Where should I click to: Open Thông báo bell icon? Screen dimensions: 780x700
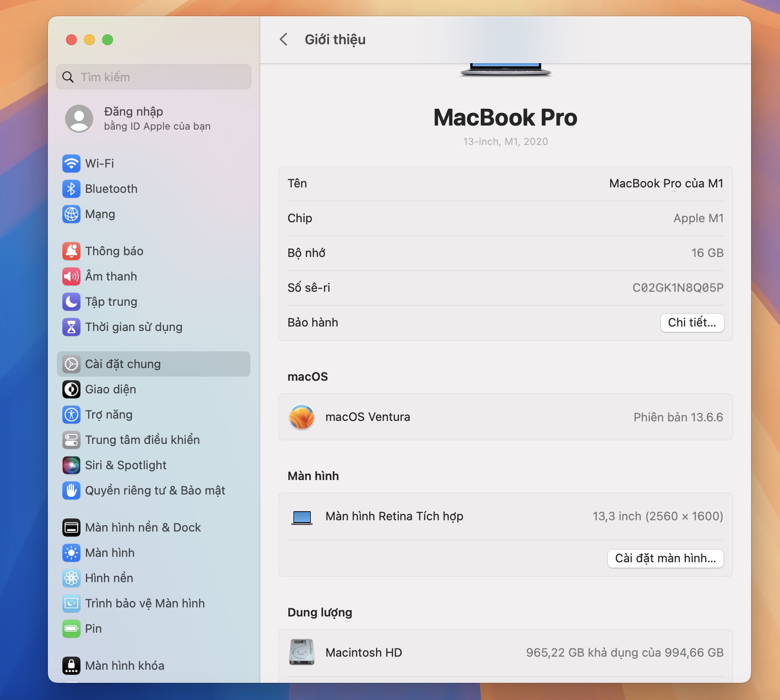click(x=71, y=251)
